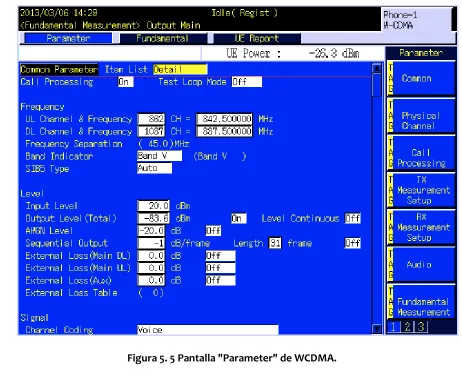
Task: Edit Output Level -83.6 dBm field
Action: (153, 218)
